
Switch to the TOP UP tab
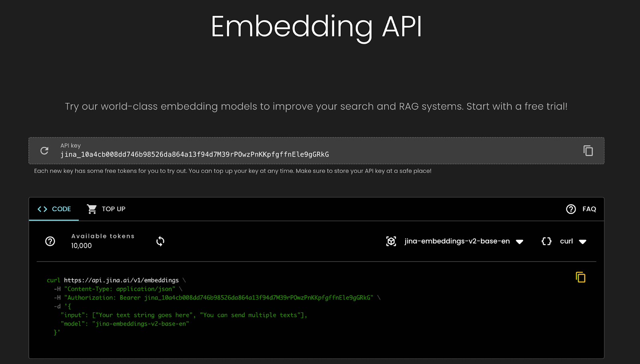tap(113, 209)
